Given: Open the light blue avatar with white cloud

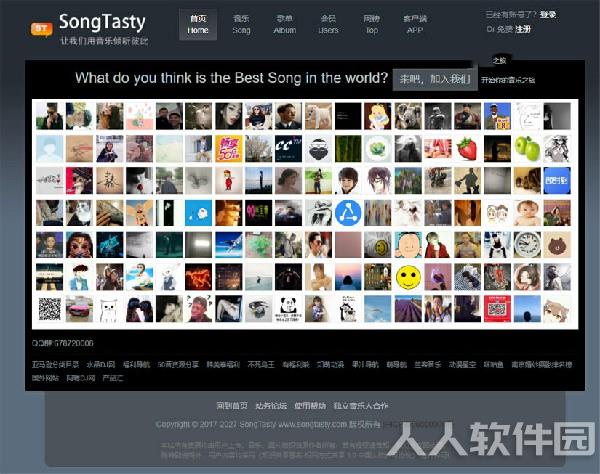Looking at the screenshot, I should (x=198, y=213).
